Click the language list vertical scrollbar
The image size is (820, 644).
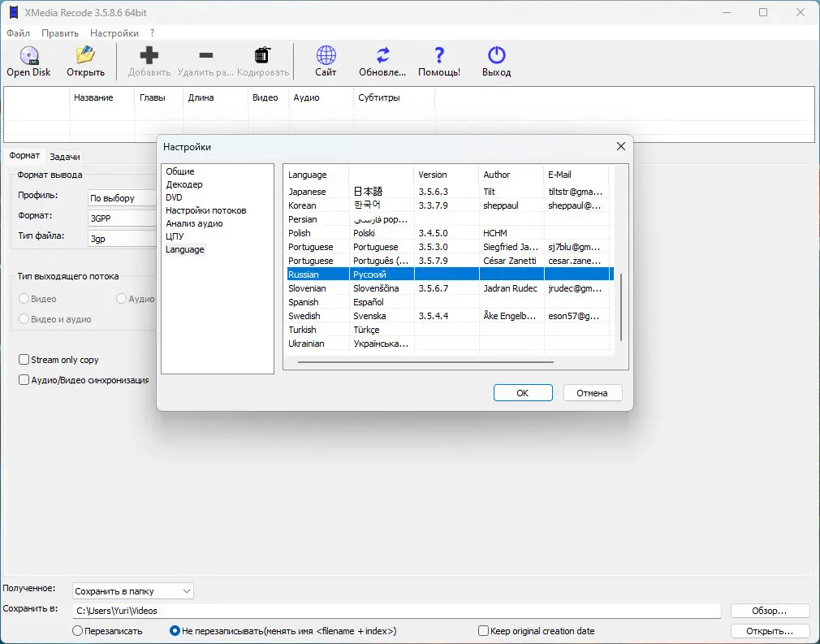pos(621,307)
